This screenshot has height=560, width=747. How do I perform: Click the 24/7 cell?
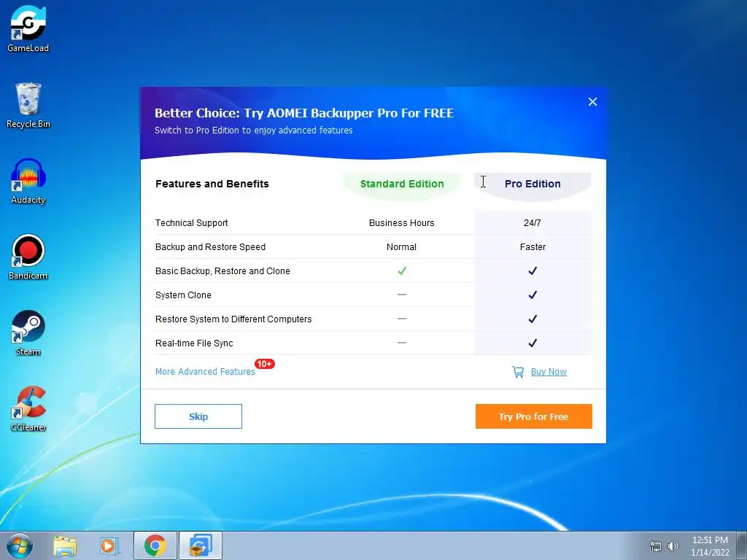coord(532,223)
